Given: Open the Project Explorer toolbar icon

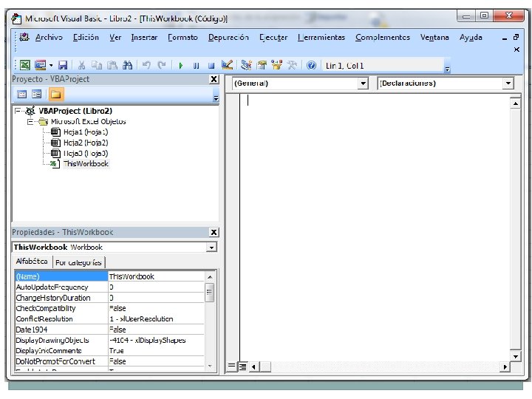Looking at the screenshot, I should [246, 65].
